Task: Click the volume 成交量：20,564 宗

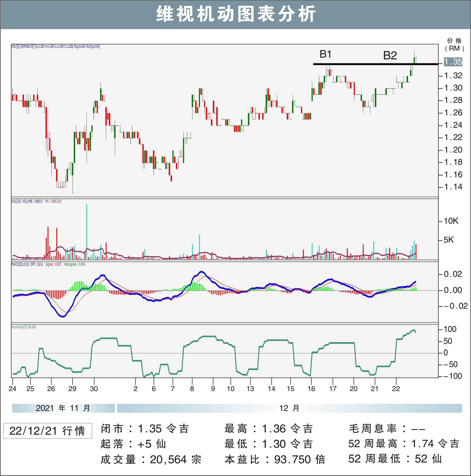Action: click(x=151, y=460)
